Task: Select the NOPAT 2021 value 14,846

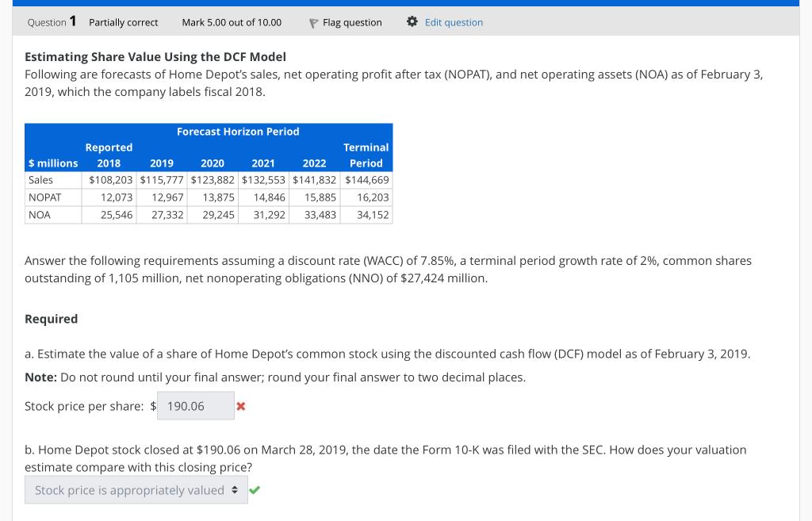Action: point(270,197)
